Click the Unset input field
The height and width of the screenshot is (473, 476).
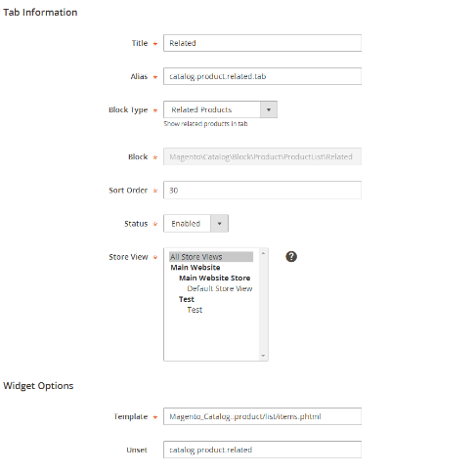pyautogui.click(x=262, y=450)
